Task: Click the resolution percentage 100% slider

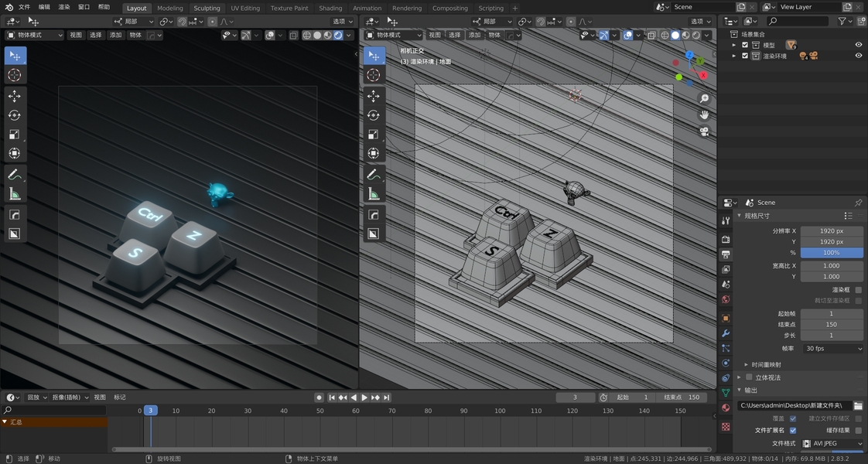Action: (x=832, y=253)
